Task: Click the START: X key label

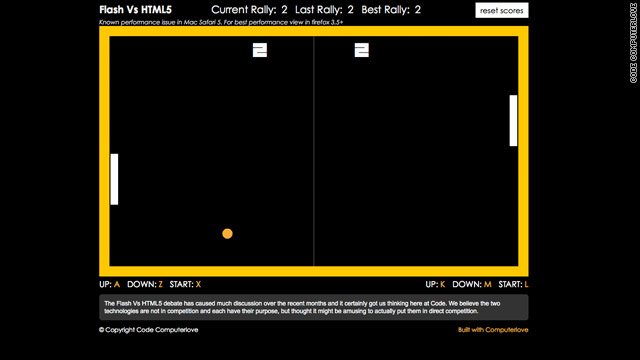Action: click(x=185, y=284)
